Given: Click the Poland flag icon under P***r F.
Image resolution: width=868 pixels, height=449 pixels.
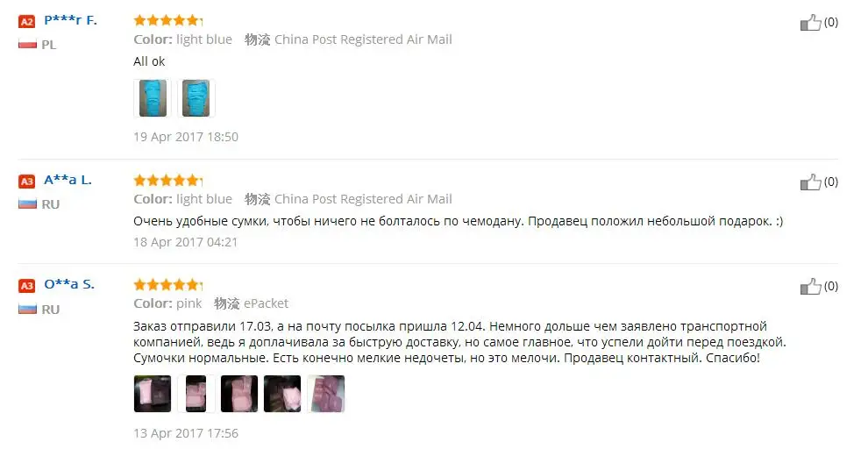Looking at the screenshot, I should (27, 45).
